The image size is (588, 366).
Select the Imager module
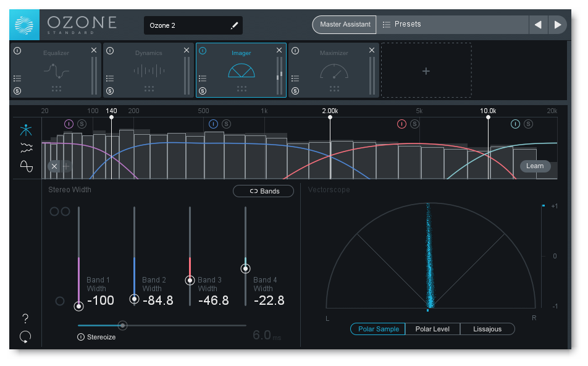point(241,70)
